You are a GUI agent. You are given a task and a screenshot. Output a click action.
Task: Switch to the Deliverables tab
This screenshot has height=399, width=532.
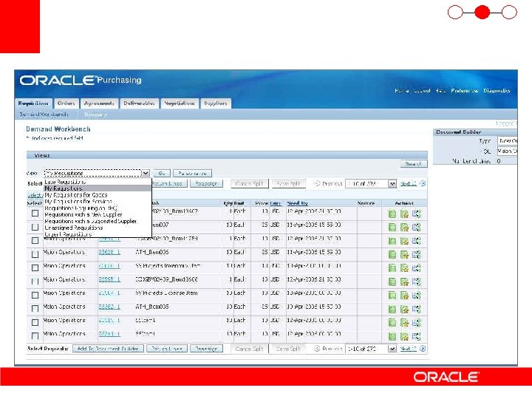139,103
